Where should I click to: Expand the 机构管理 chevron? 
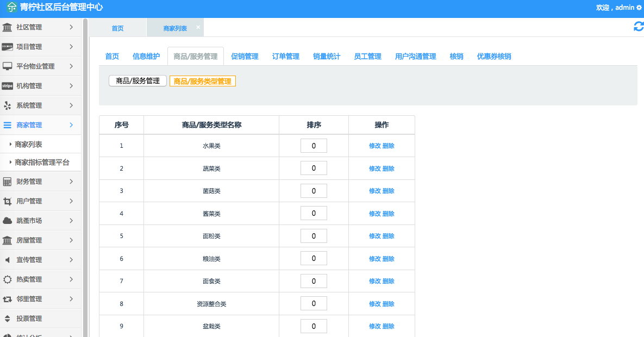coord(71,86)
